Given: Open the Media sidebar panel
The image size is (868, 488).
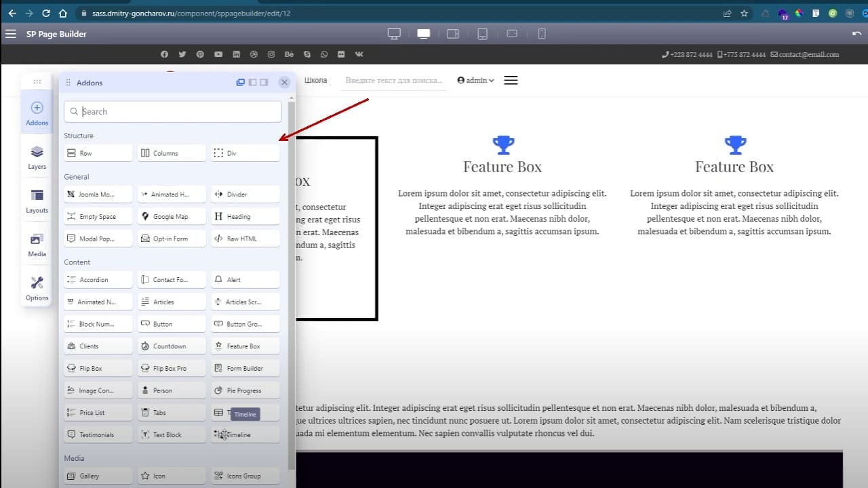Looking at the screenshot, I should tap(37, 245).
